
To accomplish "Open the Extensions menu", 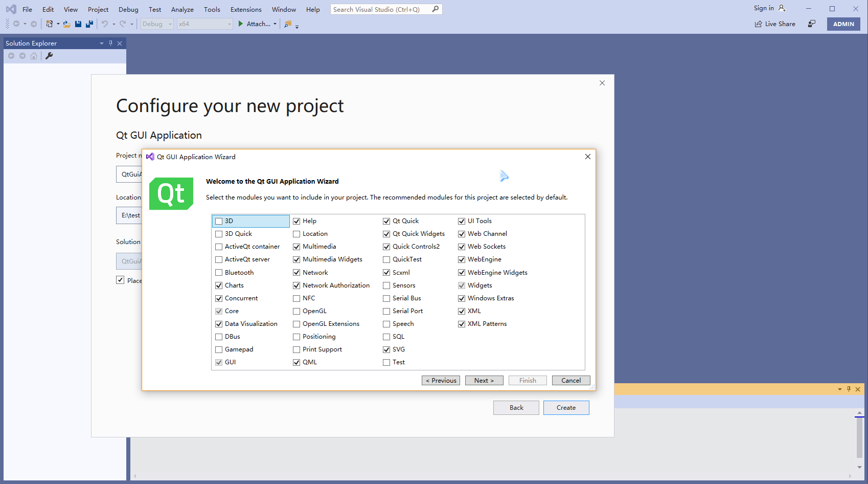I will coord(246,9).
